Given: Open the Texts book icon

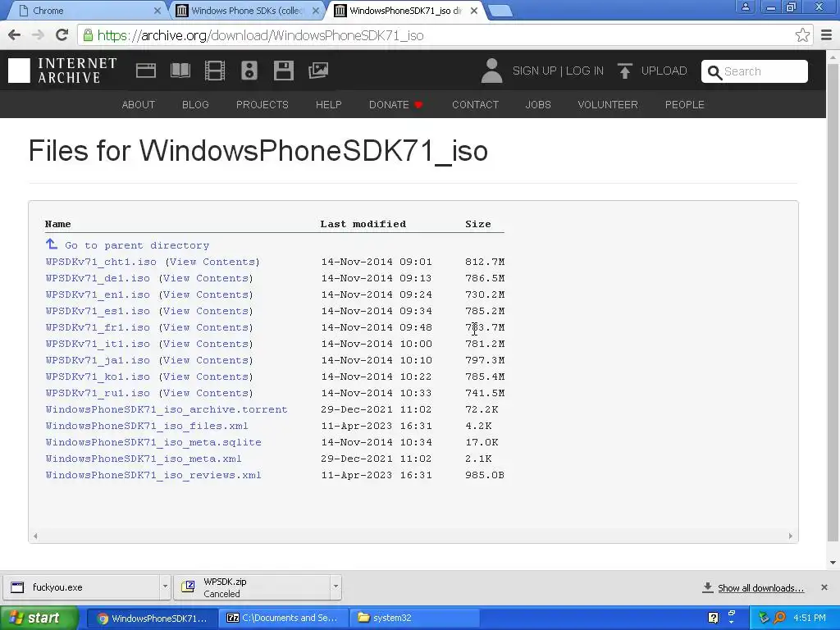Looking at the screenshot, I should pos(180,71).
